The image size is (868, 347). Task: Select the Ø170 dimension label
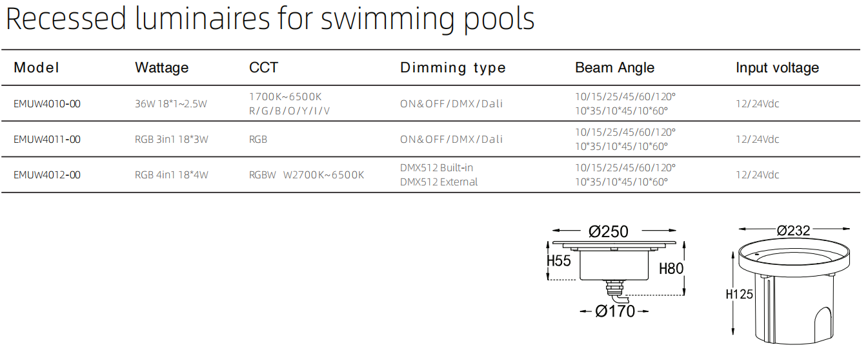[615, 311]
